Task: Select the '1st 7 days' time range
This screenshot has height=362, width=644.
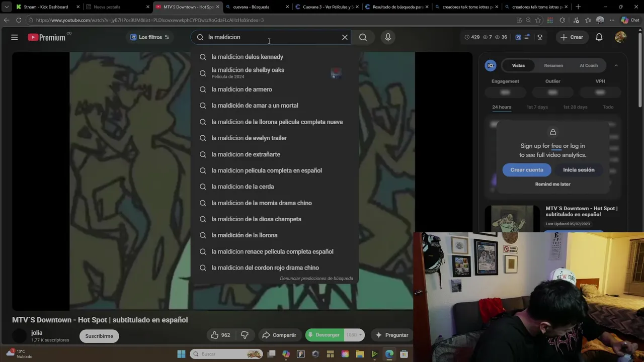Action: 537,107
